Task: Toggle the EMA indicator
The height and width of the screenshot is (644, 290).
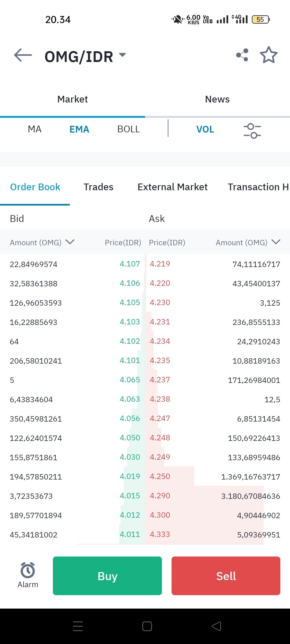Action: pos(79,129)
